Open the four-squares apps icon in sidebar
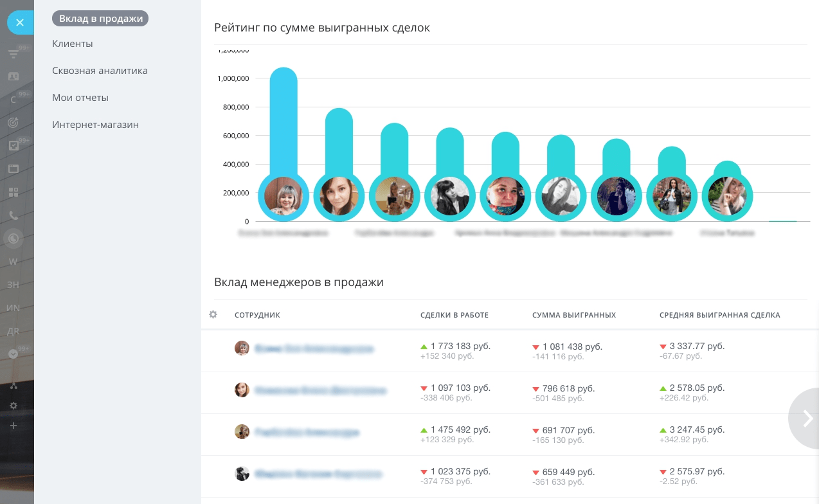Screen dimensions: 819x504 14,192
